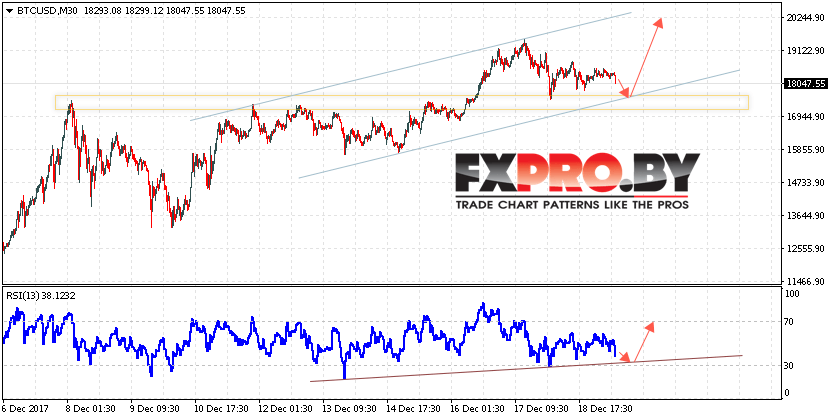Image resolution: width=829 pixels, height=420 pixels.
Task: Select the BTCUSD,M30 symbol label
Action: [x=47, y=10]
